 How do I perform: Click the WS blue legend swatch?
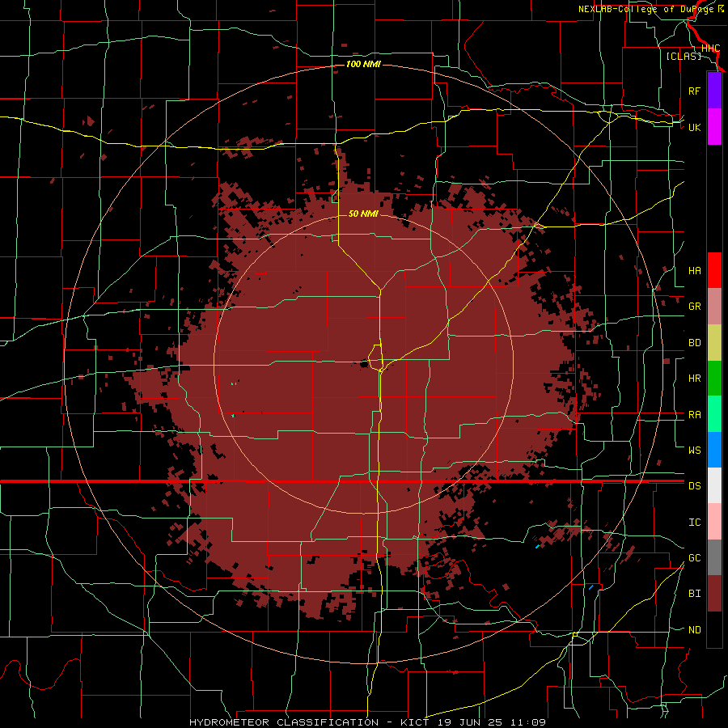pos(714,450)
